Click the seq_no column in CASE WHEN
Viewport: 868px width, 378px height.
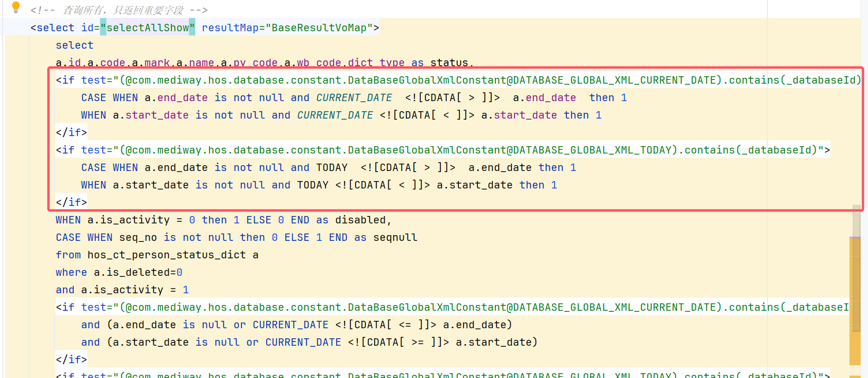(138, 237)
